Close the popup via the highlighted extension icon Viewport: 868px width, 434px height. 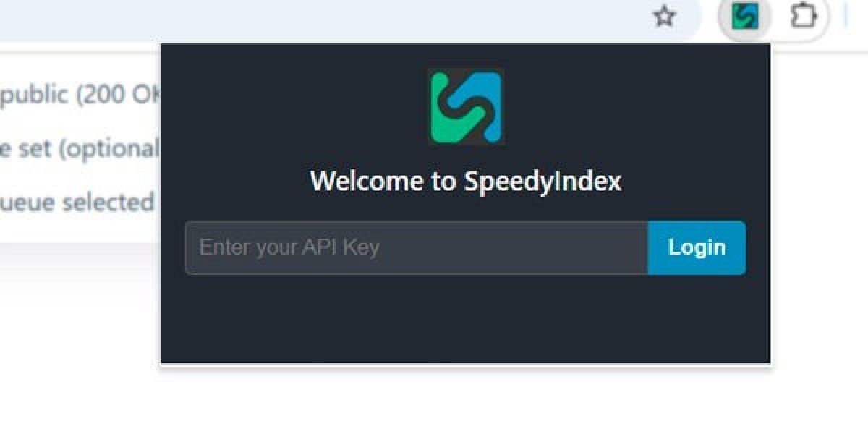[744, 17]
